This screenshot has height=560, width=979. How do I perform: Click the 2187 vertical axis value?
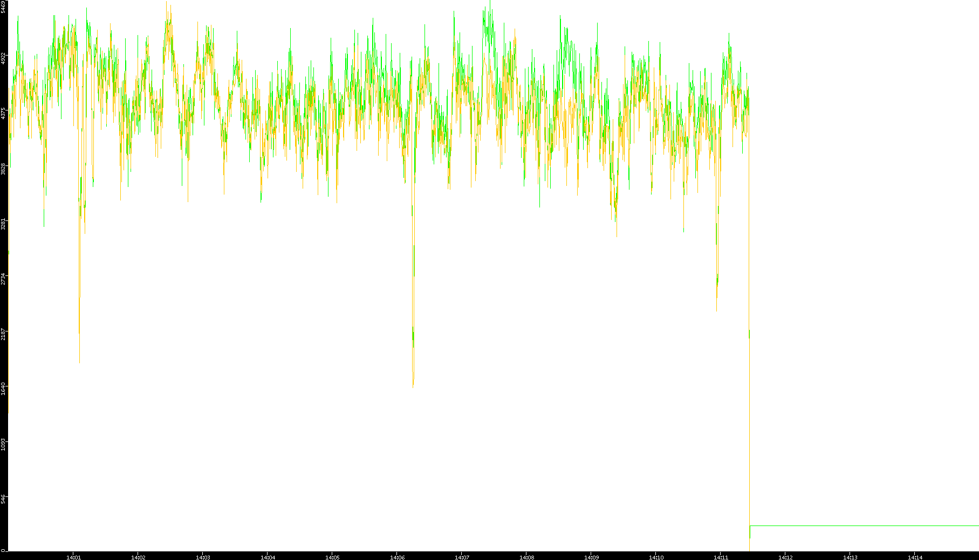coord(4,334)
